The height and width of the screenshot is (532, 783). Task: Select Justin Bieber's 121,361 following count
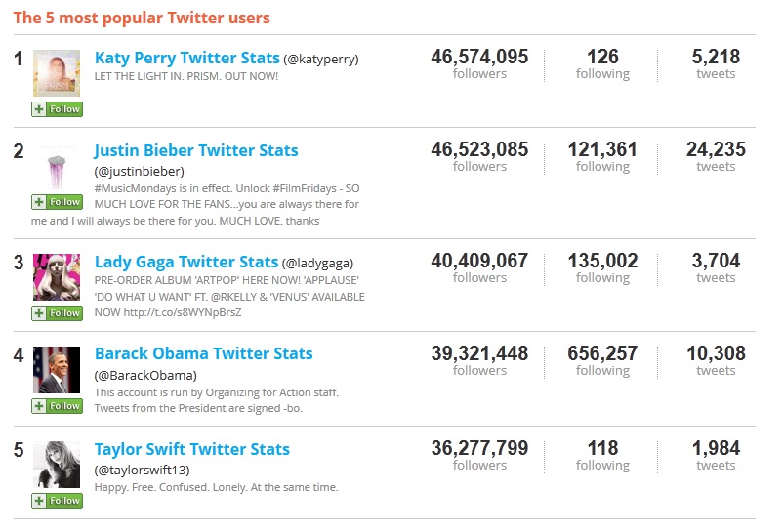pyautogui.click(x=602, y=150)
